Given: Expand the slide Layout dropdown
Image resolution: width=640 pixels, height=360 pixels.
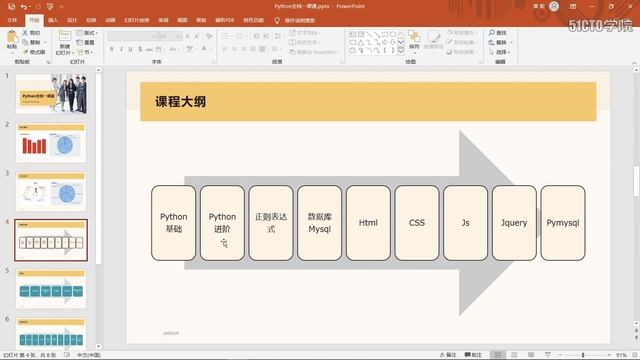Looking at the screenshot, I should point(87,33).
